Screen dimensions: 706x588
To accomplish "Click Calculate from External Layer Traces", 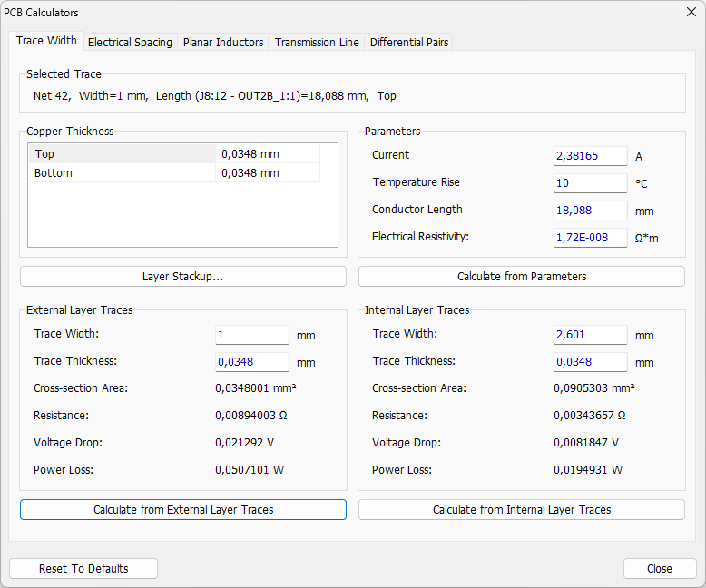I will (x=183, y=510).
